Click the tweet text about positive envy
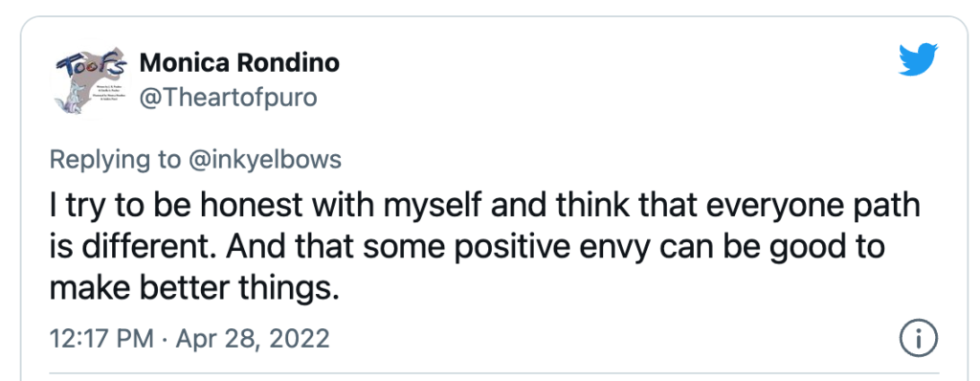Image resolution: width=980 pixels, height=381 pixels. click(485, 246)
